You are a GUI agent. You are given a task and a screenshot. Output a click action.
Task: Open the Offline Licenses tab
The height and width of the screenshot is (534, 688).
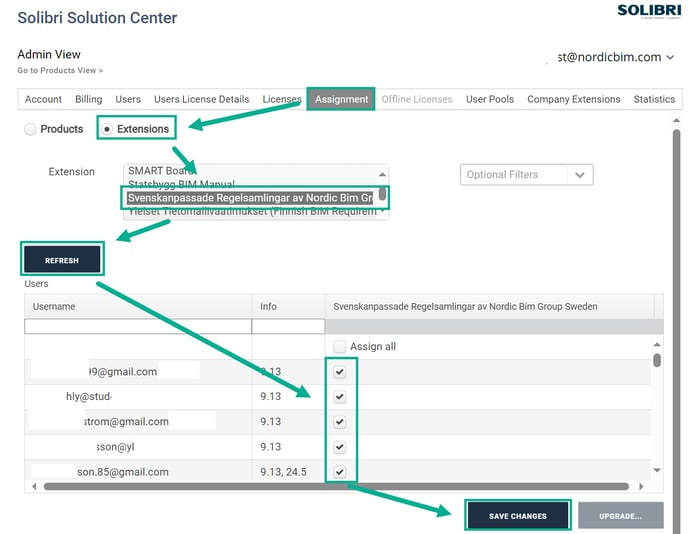tap(417, 99)
